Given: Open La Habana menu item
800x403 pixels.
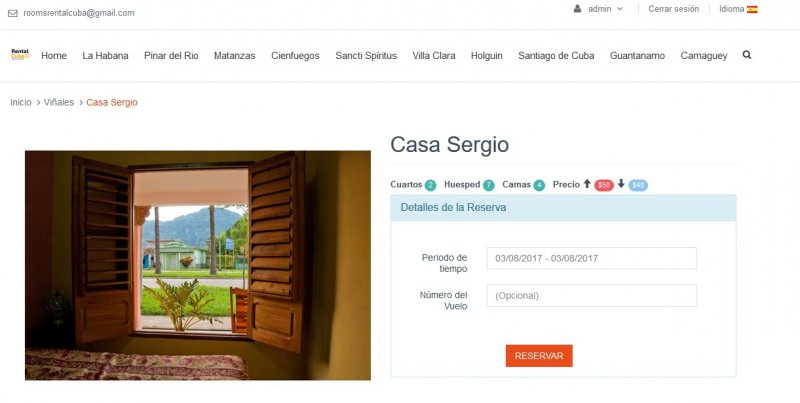Looking at the screenshot, I should pyautogui.click(x=105, y=56).
